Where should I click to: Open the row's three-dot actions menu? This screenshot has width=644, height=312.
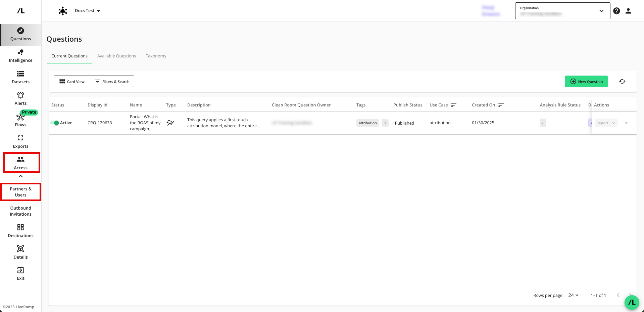point(626,123)
